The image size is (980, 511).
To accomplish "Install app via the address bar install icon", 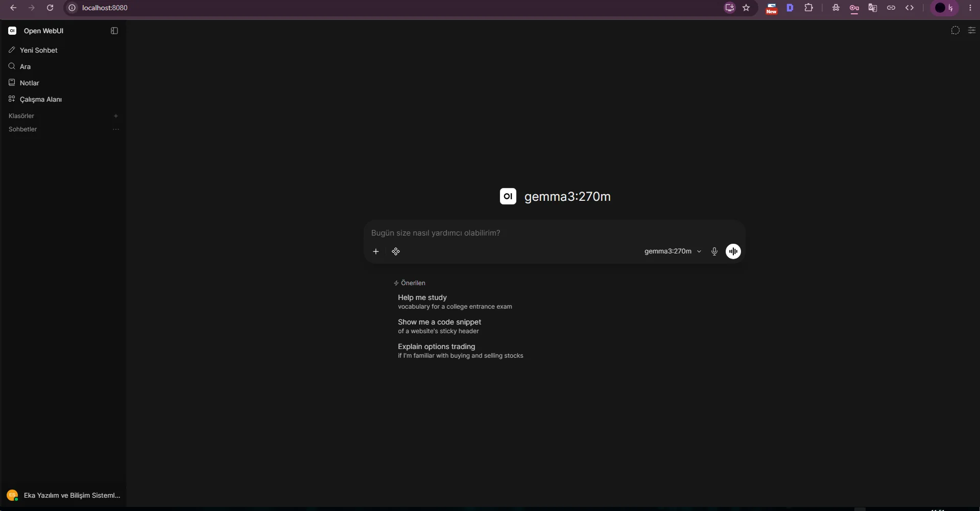I will 730,8.
